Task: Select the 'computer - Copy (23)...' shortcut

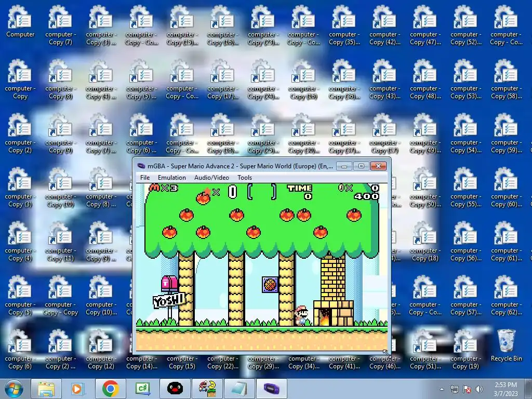Action: pos(263,25)
